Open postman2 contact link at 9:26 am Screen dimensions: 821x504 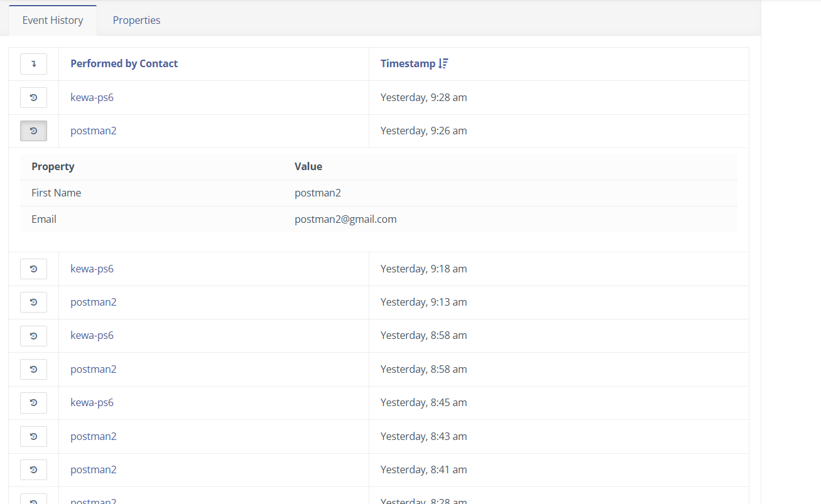(x=93, y=131)
